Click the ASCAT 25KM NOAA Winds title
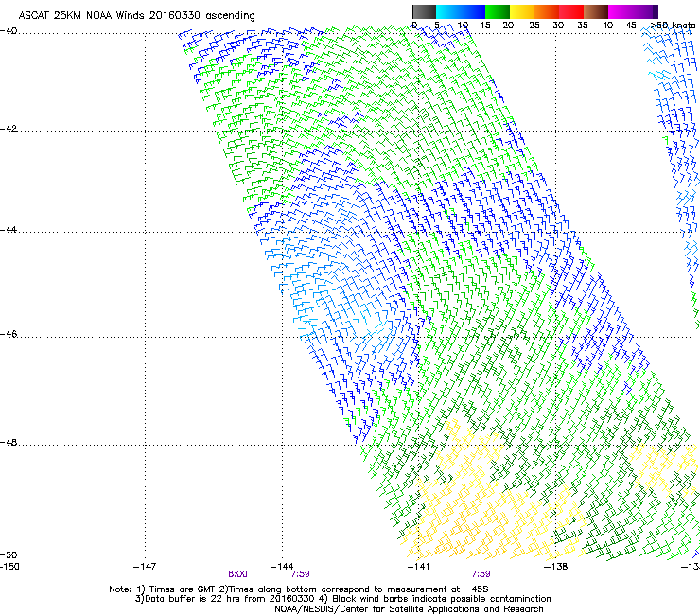 pos(136,16)
